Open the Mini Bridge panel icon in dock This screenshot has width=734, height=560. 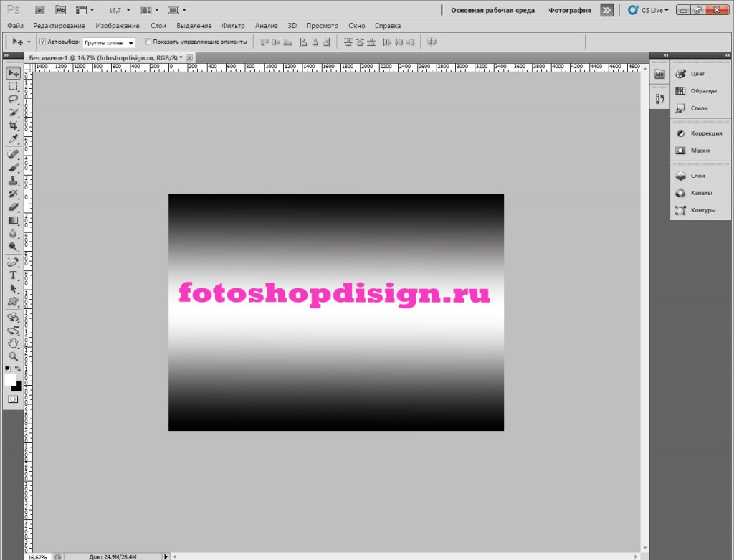coord(659,74)
